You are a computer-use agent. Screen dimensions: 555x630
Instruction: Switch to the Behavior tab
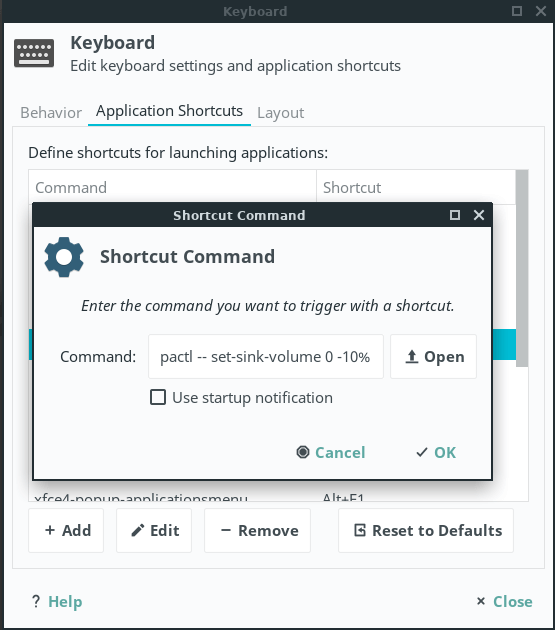pyautogui.click(x=51, y=112)
